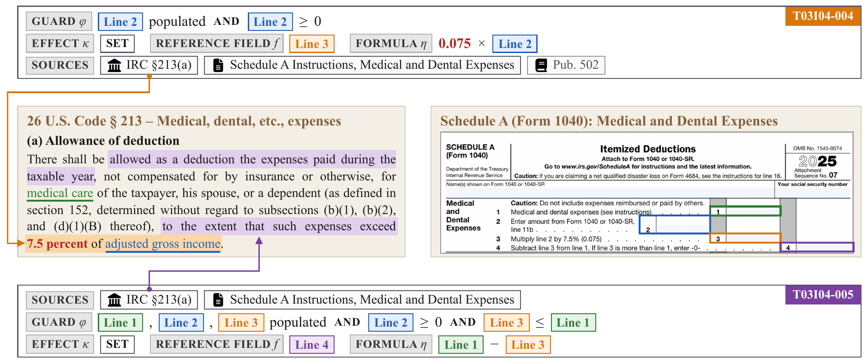
Task: Click the document icon in bottom Schedule A Instructions source
Action: [x=218, y=300]
